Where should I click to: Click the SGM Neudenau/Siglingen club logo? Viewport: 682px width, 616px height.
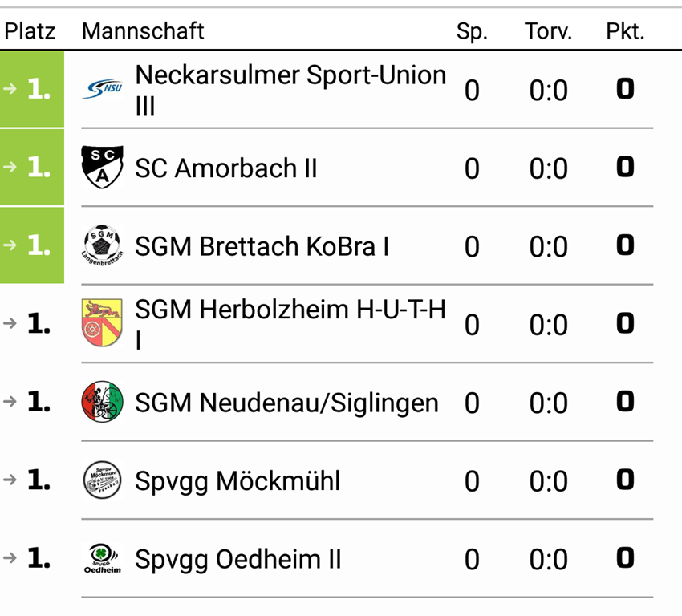[102, 402]
